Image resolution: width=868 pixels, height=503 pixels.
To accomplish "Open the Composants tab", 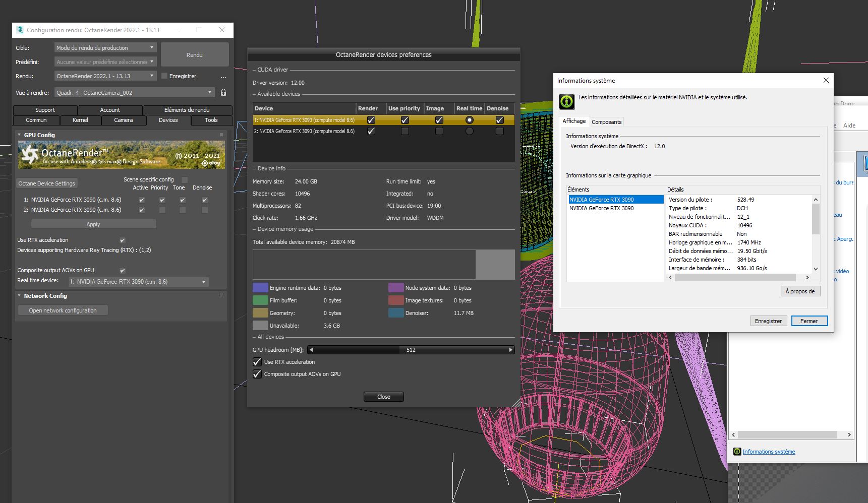I will pos(606,122).
